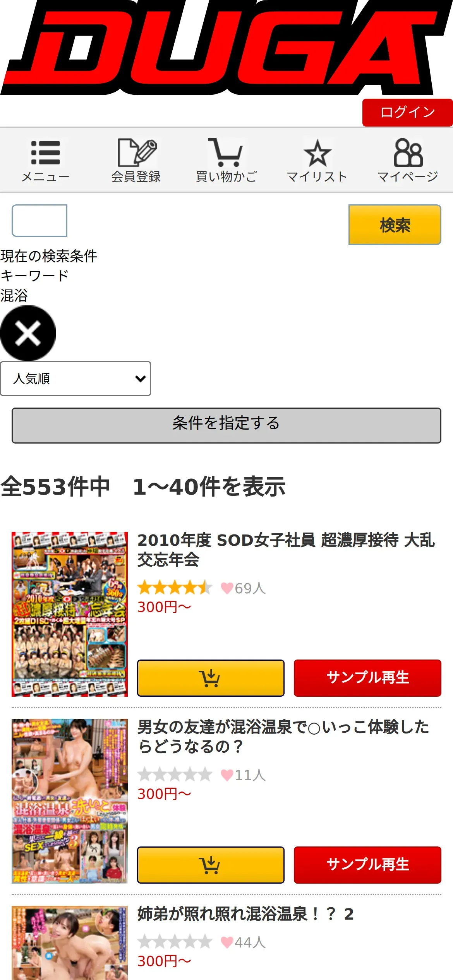Click the search keyword input box
Viewport: 453px width, 980px height.
pyautogui.click(x=39, y=221)
